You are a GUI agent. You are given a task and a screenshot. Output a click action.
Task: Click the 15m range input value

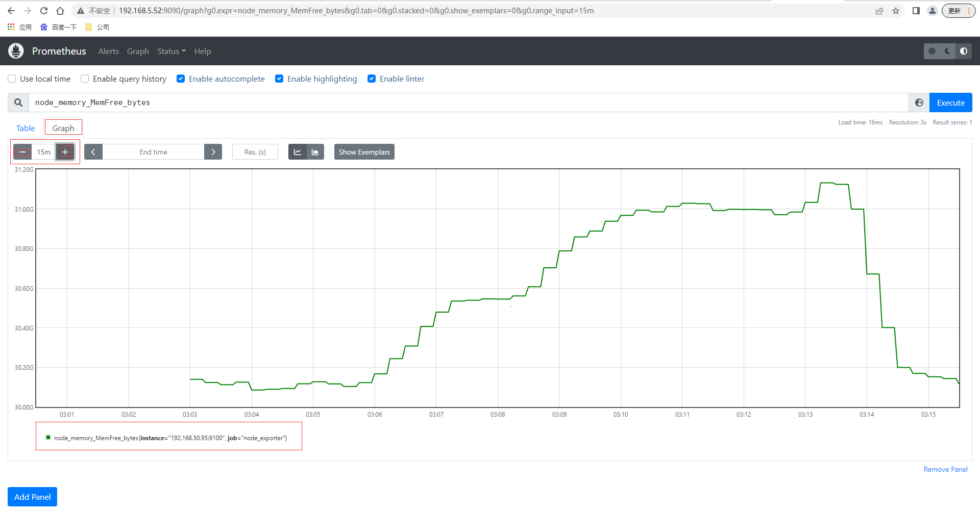point(44,152)
